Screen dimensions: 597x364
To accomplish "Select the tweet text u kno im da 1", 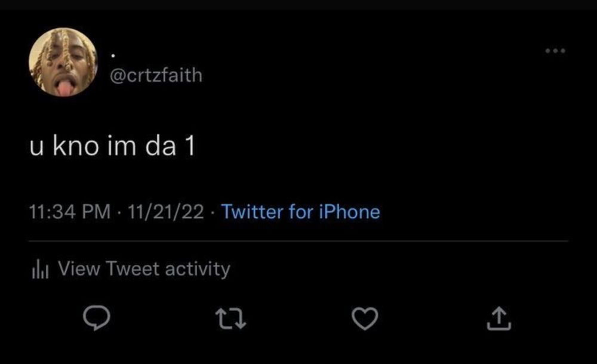I will tap(112, 146).
